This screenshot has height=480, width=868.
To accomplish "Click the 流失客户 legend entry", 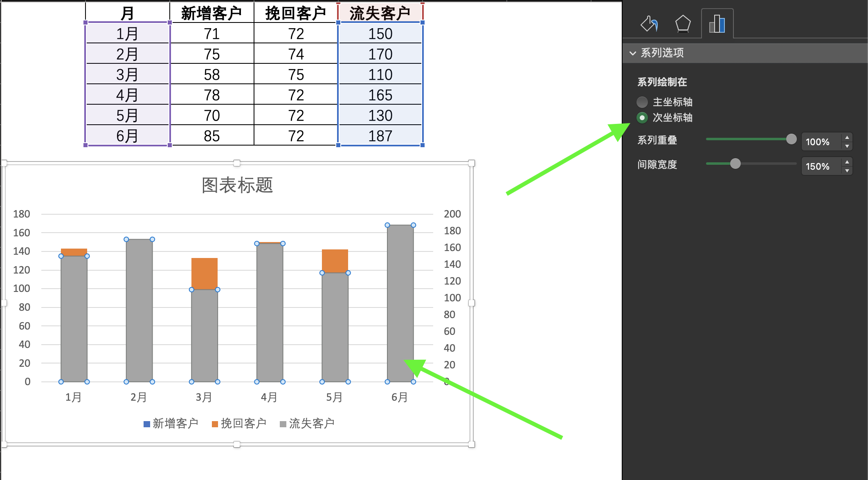I will tap(312, 423).
